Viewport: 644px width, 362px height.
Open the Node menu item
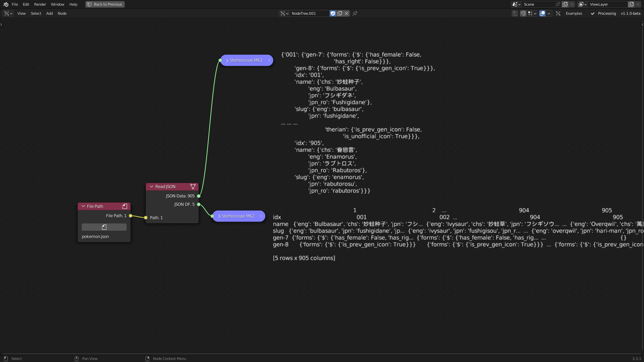tap(62, 13)
